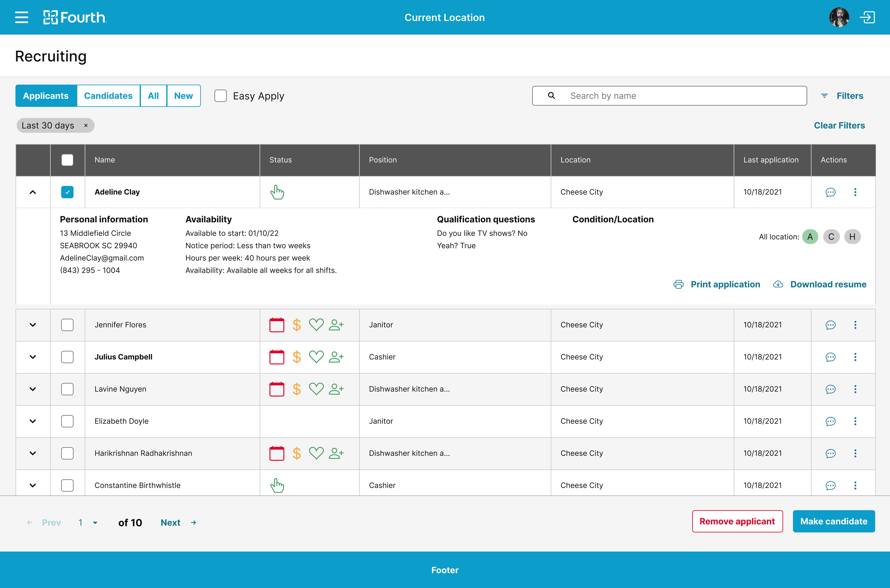This screenshot has width=890, height=588.
Task: Click add-person icon in Jennifer Flores row
Action: [x=336, y=325]
